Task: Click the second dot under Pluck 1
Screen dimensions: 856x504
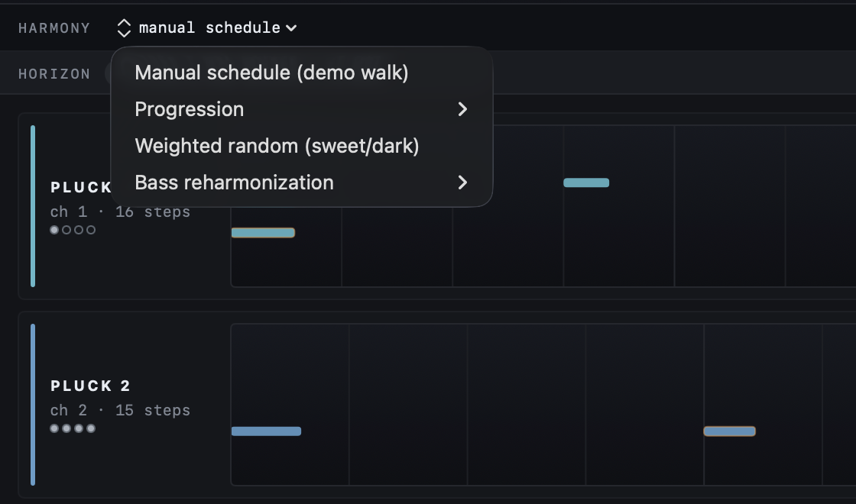Action: 66,230
